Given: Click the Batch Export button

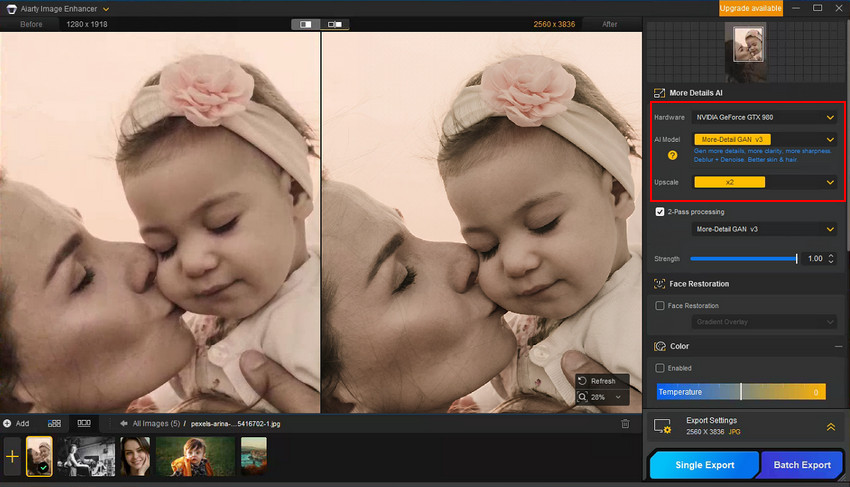Looking at the screenshot, I should (802, 465).
